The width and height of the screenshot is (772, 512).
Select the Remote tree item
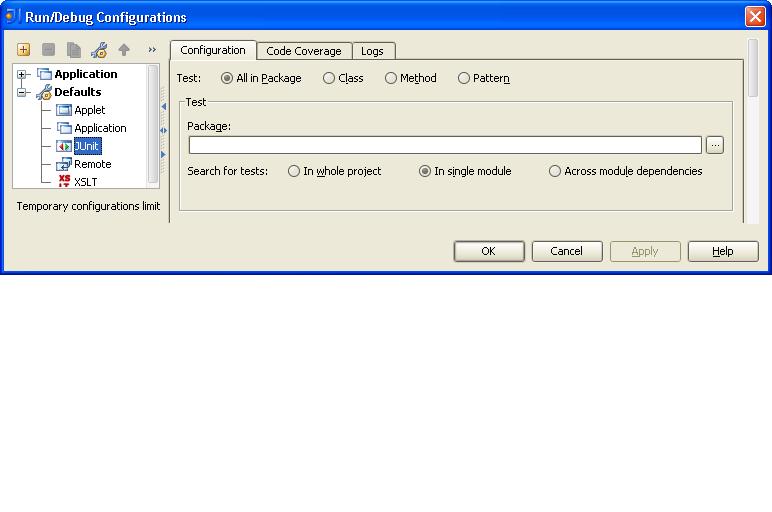pyautogui.click(x=93, y=164)
